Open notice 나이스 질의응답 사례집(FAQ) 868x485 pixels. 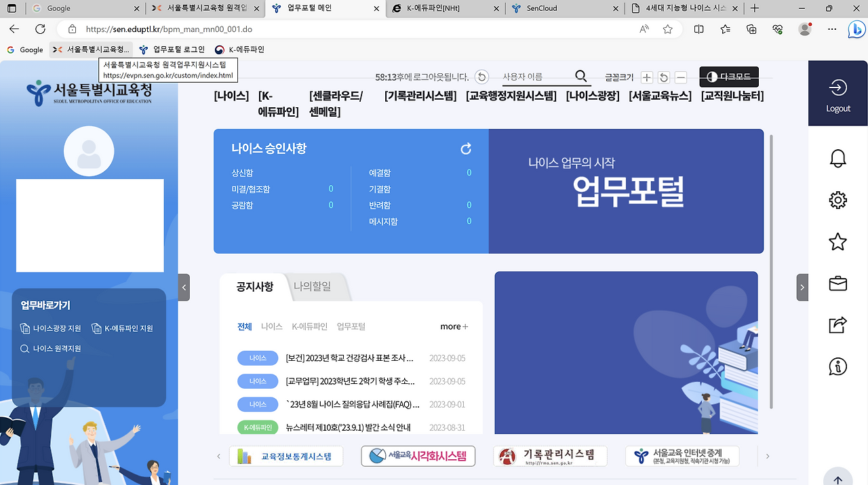pos(353,404)
